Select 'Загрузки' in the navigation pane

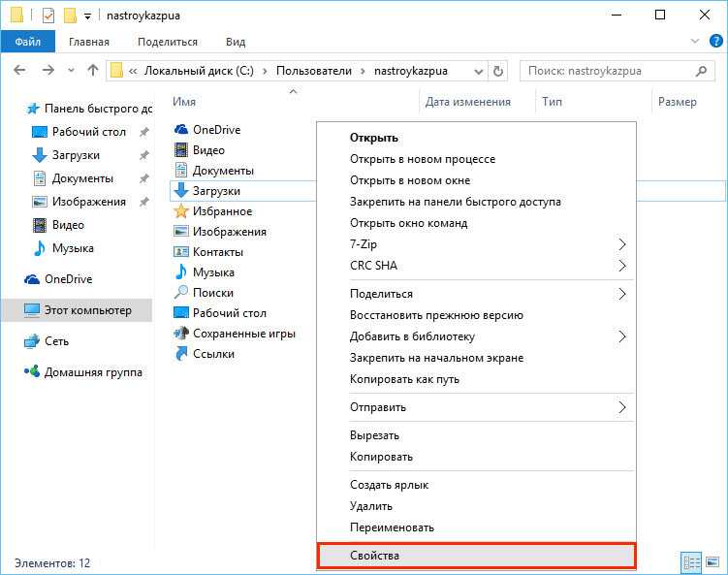coord(76,155)
